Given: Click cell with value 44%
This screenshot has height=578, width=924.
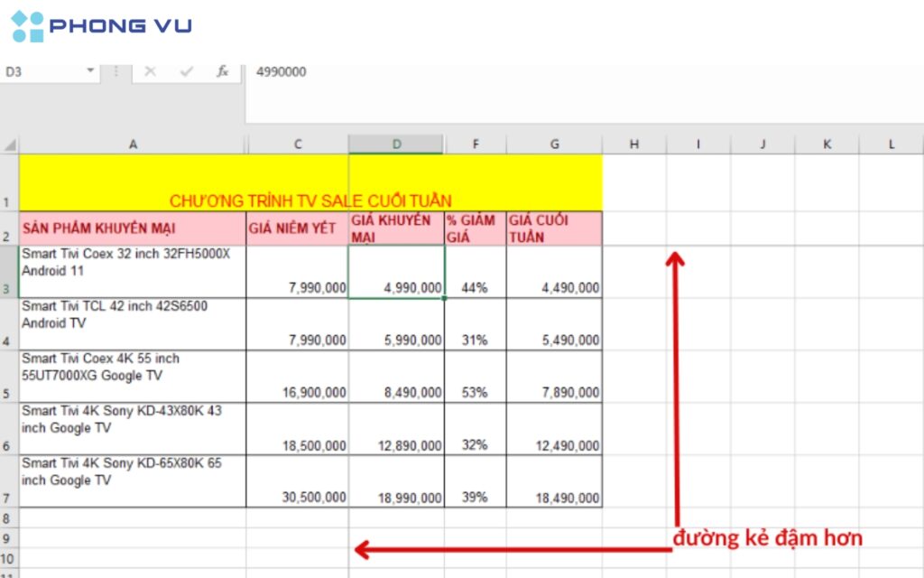Looking at the screenshot, I should [476, 272].
